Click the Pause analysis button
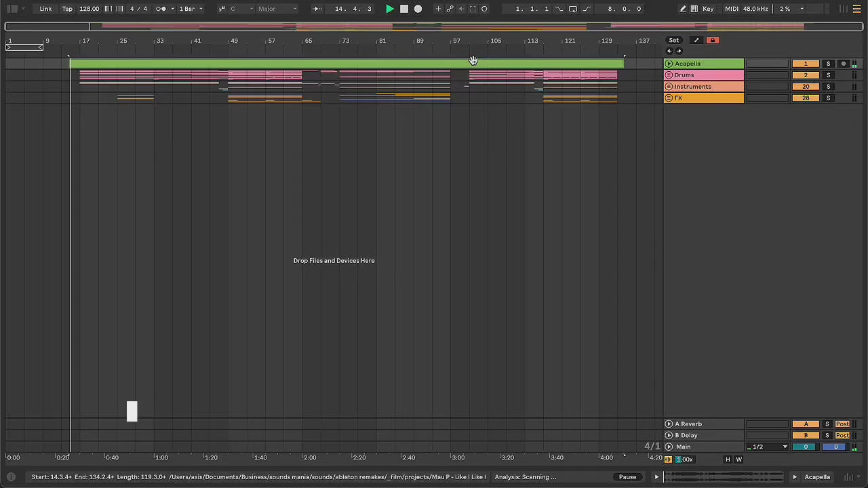The height and width of the screenshot is (488, 868). click(627, 477)
